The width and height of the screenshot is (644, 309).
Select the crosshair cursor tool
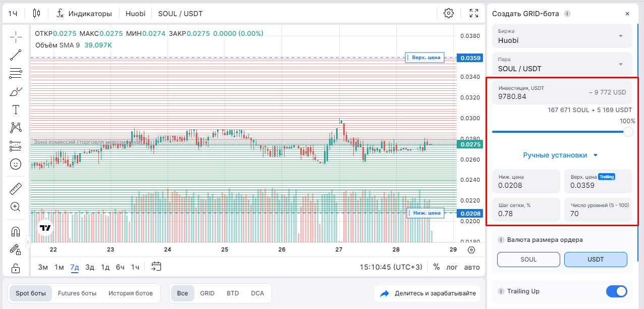pyautogui.click(x=16, y=37)
